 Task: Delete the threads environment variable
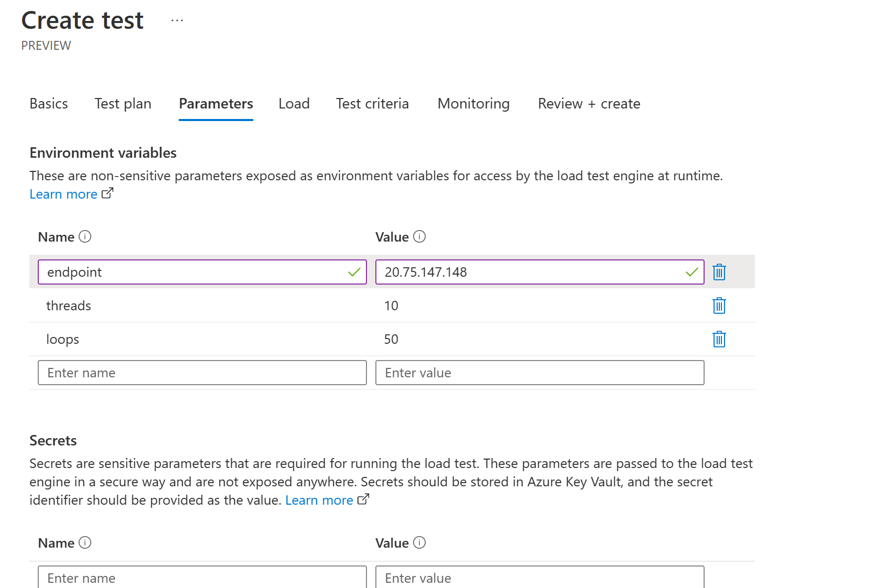coord(719,306)
